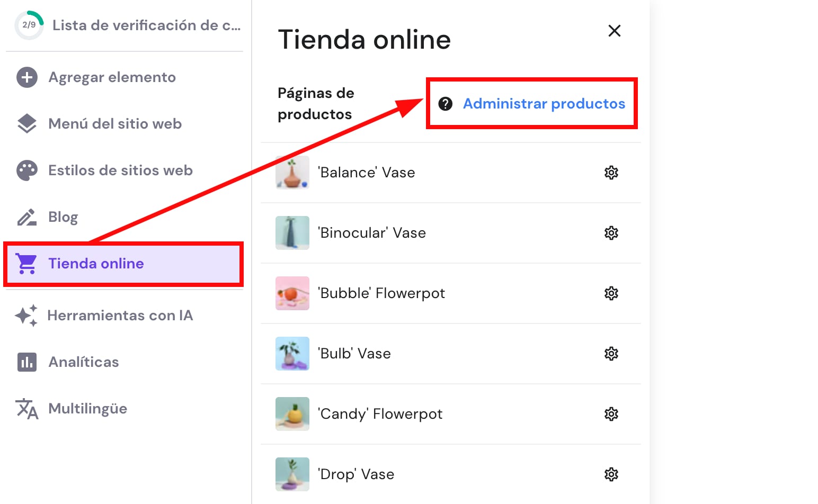The image size is (818, 504).
Task: Open the Blog pencil icon
Action: coord(26,217)
